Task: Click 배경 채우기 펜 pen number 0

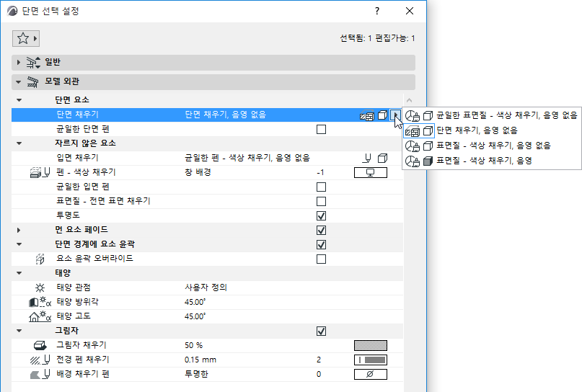Action: point(319,374)
